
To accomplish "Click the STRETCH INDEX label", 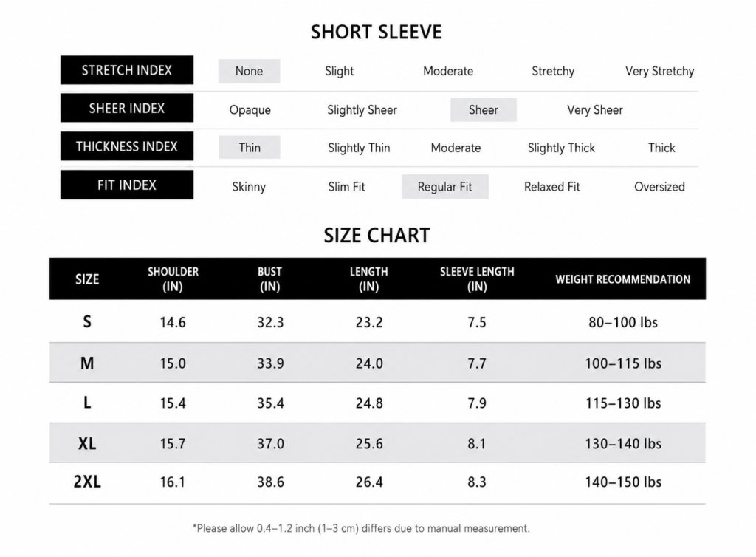I will [127, 70].
